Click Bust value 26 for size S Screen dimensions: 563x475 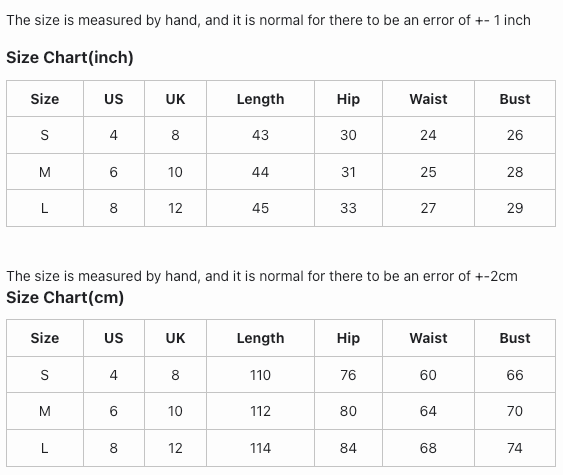515,135
